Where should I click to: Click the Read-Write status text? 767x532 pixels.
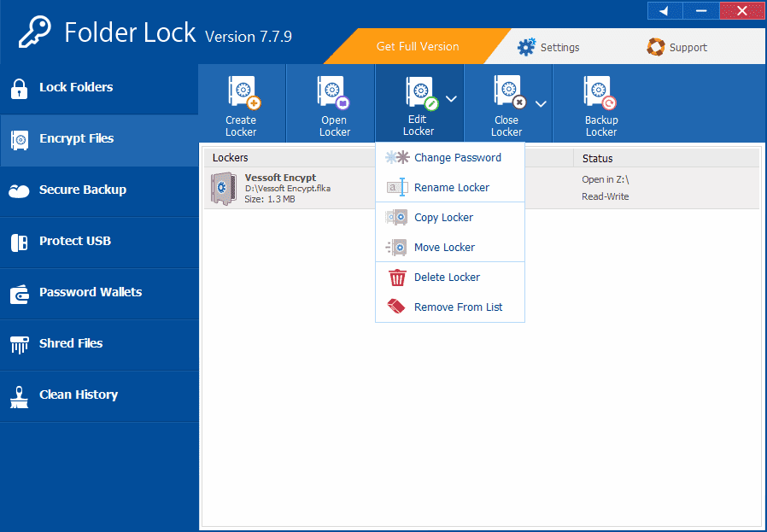(x=605, y=196)
